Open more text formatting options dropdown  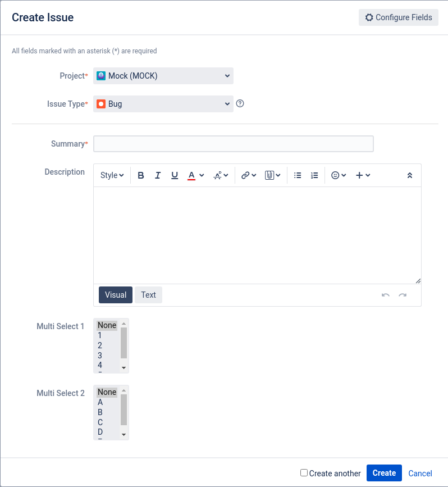point(221,175)
